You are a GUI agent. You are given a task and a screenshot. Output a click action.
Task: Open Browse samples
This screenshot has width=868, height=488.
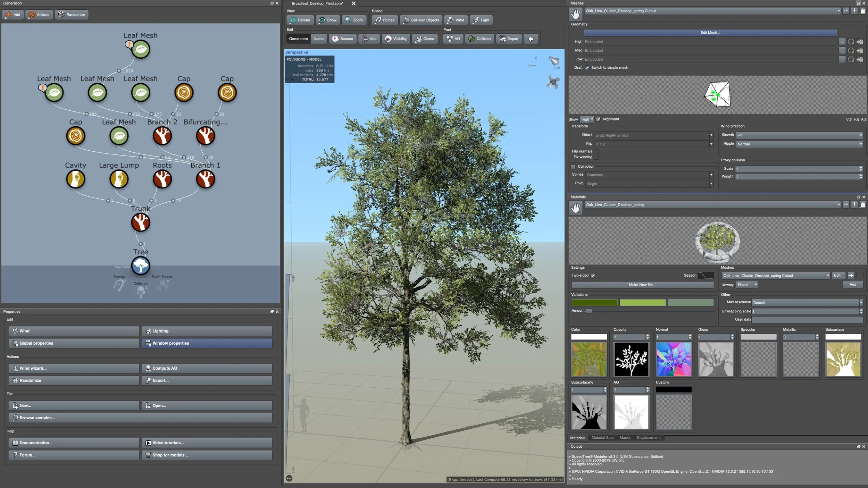point(141,418)
